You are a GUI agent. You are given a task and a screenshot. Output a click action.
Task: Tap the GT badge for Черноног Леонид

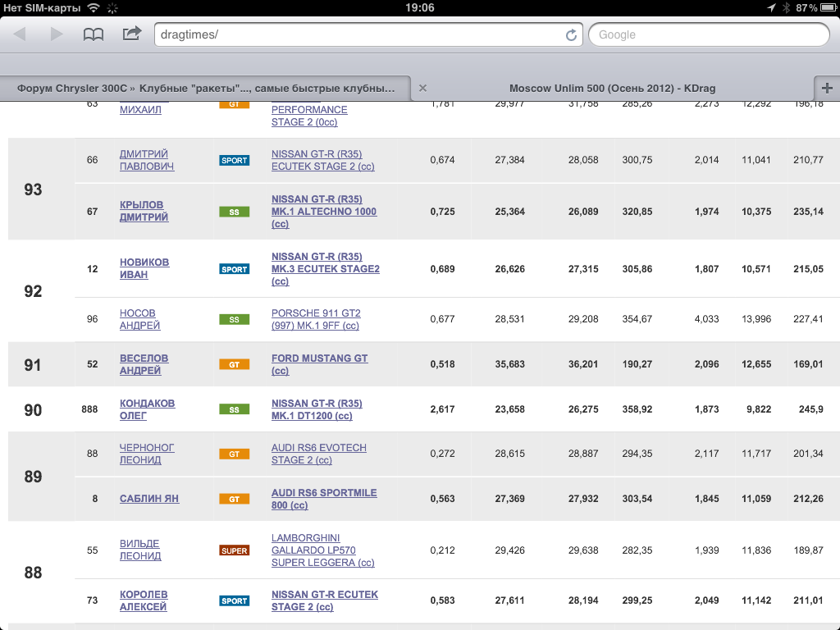[234, 454]
